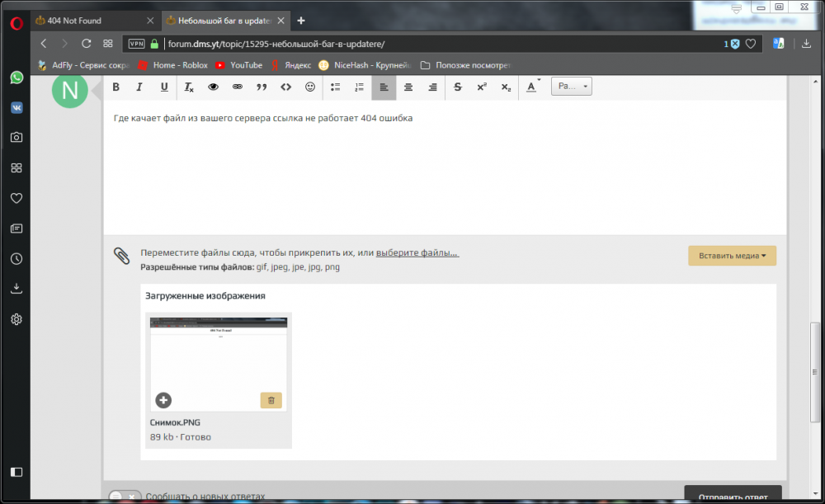Image resolution: width=825 pixels, height=504 pixels.
Task: Open the YouTube bookmark
Action: (238, 65)
